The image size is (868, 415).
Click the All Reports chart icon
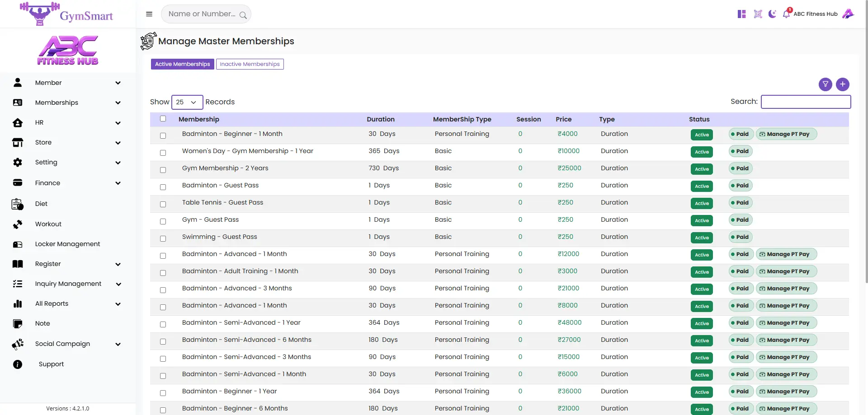pos(18,304)
